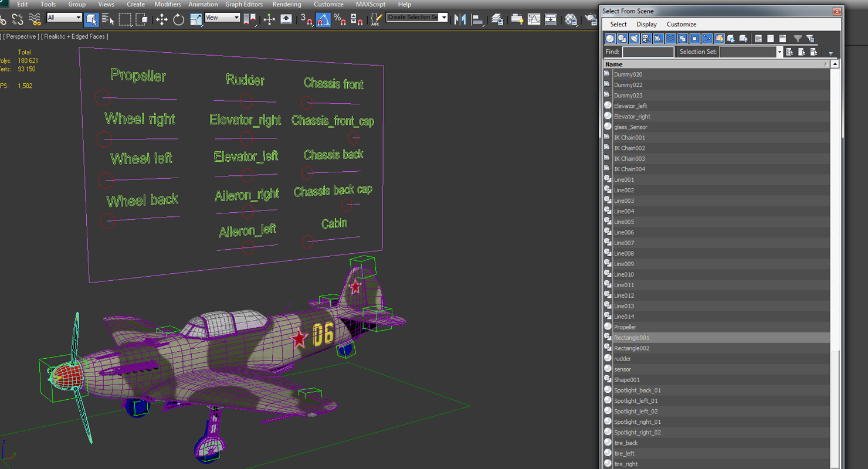Open Select by Name from the main toolbar
The height and width of the screenshot is (469, 868).
[x=108, y=19]
